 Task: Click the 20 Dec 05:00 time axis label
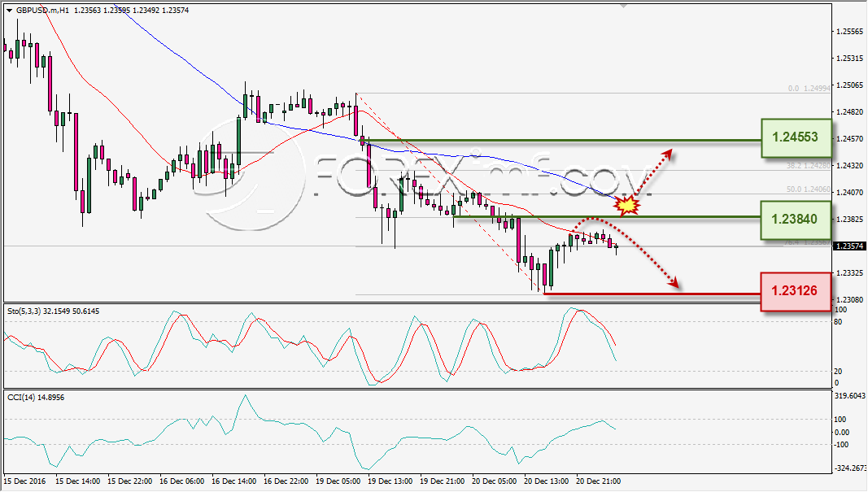[x=495, y=481]
